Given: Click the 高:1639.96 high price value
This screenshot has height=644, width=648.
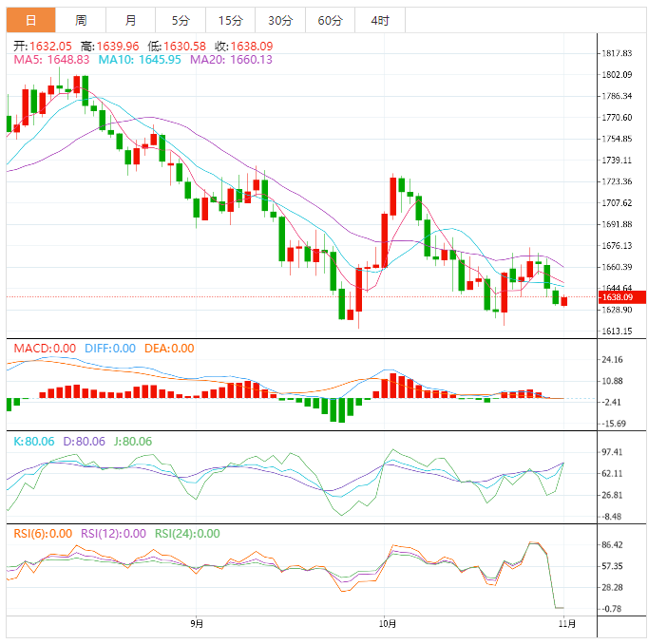Looking at the screenshot, I should [x=110, y=46].
